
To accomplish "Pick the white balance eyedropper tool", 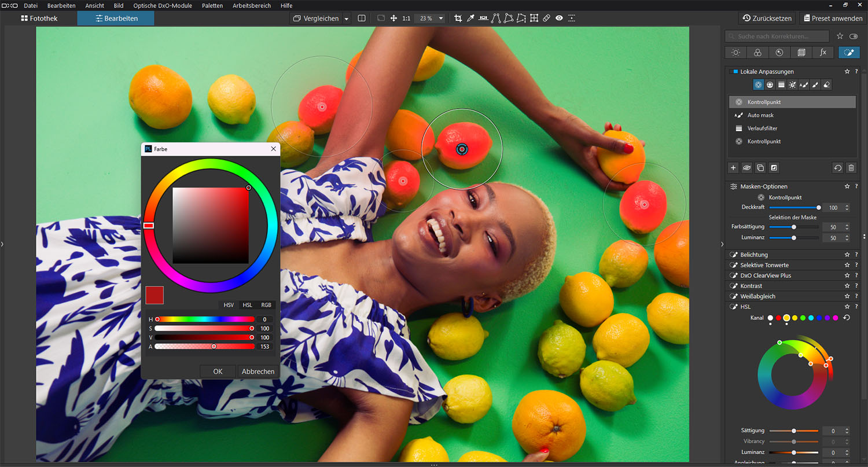I will [471, 19].
